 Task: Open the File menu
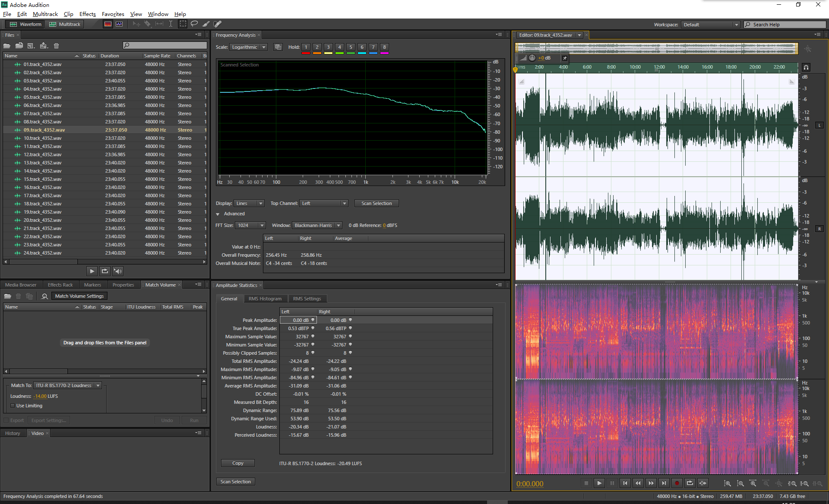click(7, 14)
